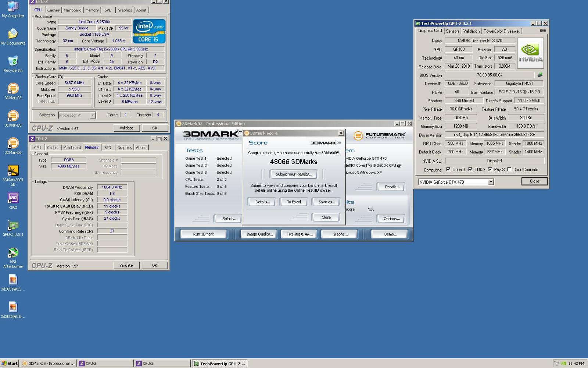The width and height of the screenshot is (588, 368).
Task: Open the Recycle Bin desktop icon
Action: pos(13,64)
